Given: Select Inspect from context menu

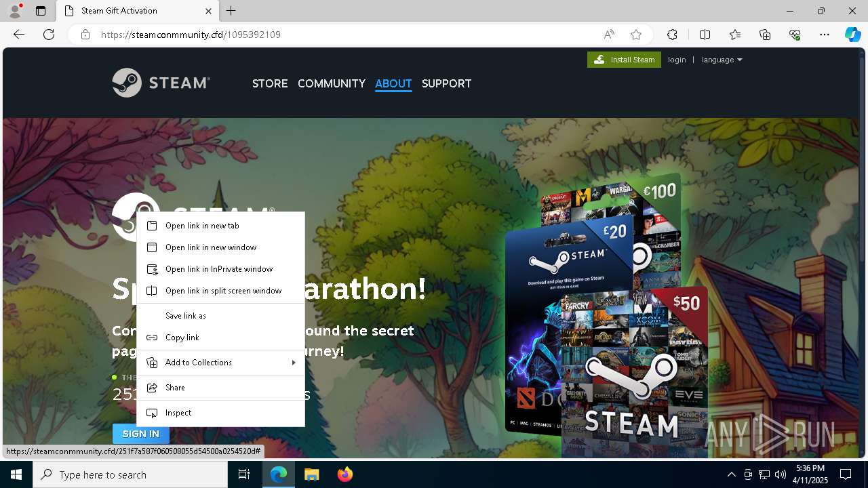Looking at the screenshot, I should [220, 413].
